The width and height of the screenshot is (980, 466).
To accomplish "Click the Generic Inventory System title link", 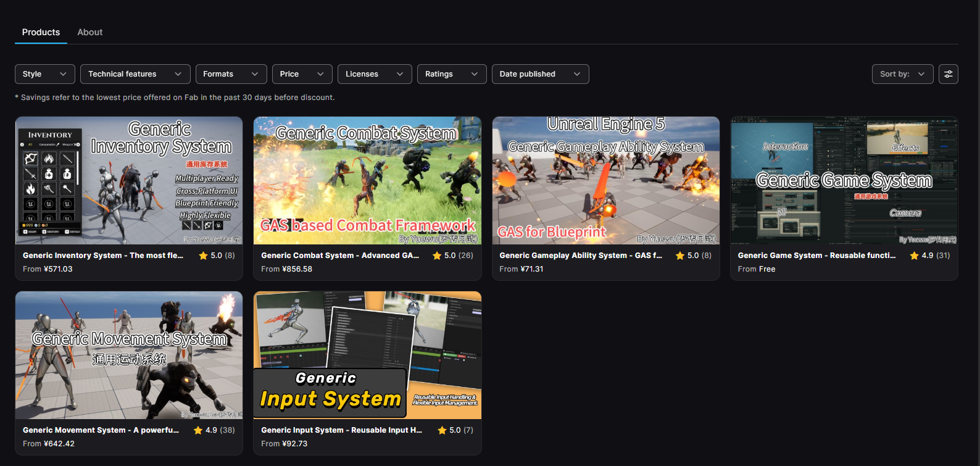I will (103, 256).
